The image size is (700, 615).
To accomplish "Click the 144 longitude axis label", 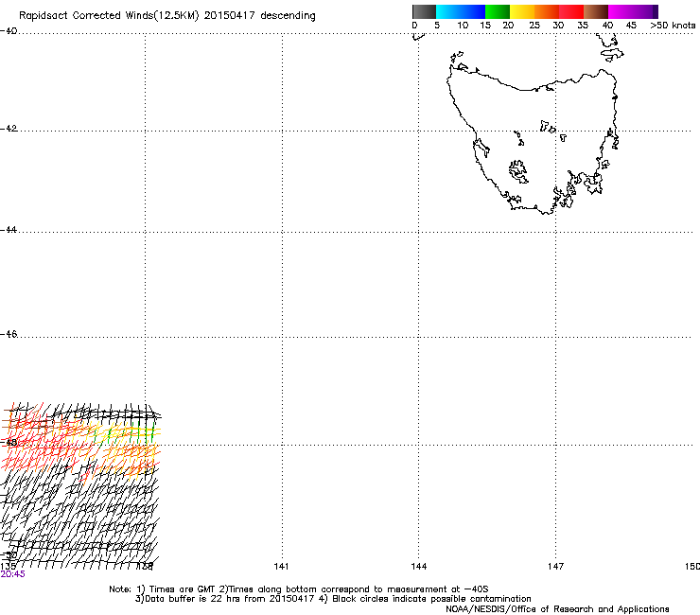I will [419, 567].
